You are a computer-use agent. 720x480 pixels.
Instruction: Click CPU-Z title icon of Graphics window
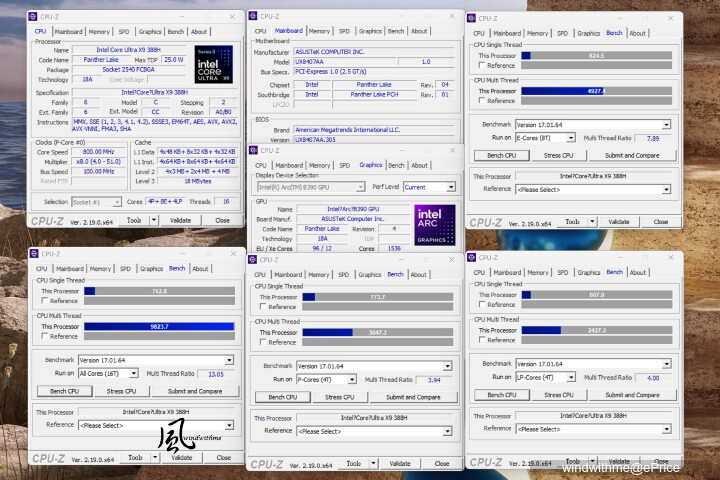(253, 150)
